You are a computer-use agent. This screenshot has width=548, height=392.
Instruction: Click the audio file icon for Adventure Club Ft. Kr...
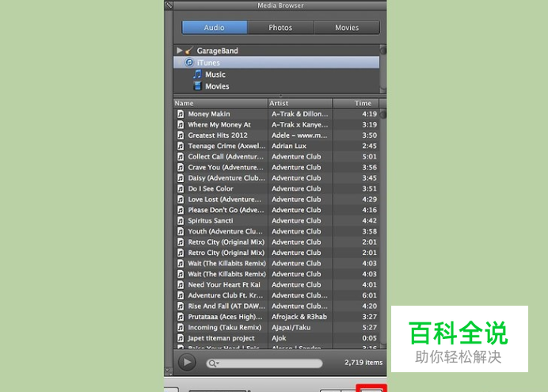181,295
